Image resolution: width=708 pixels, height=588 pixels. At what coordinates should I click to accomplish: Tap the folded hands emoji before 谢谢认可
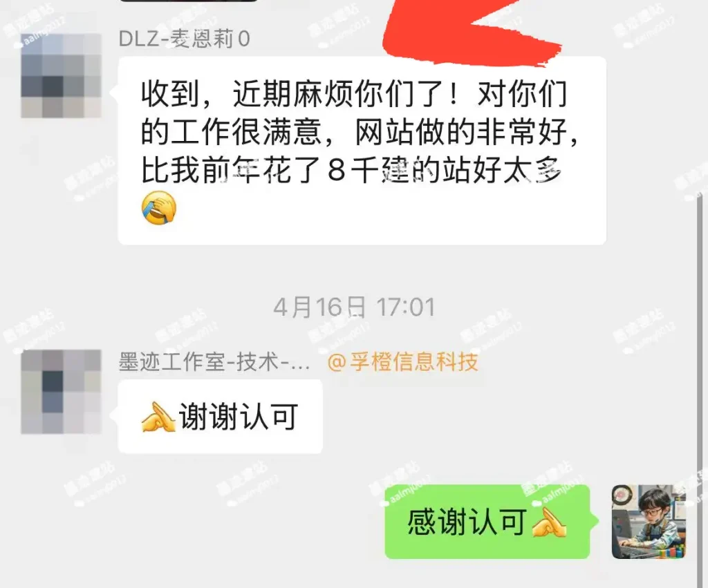click(158, 417)
